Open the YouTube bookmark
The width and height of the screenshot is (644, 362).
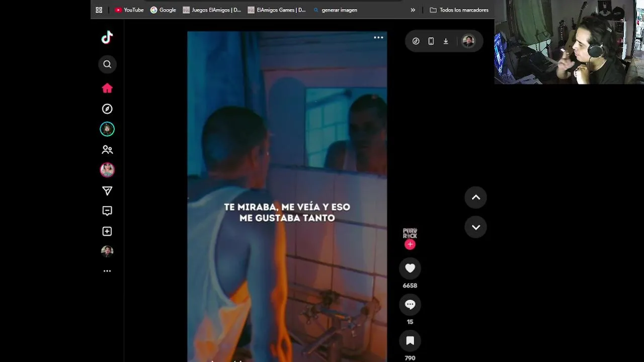click(x=129, y=10)
